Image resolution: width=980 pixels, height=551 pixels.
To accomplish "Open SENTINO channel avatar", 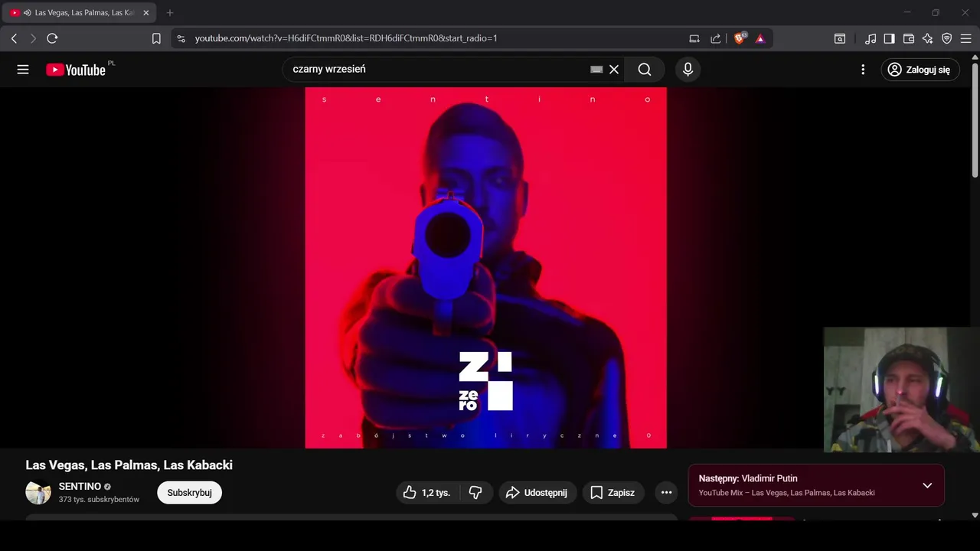I will pos(38,492).
